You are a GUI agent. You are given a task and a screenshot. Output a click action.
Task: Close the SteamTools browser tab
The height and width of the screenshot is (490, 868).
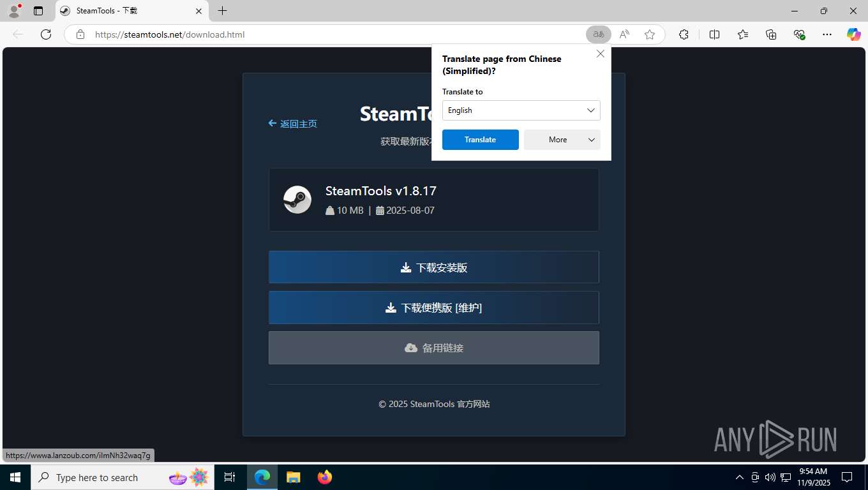point(198,11)
